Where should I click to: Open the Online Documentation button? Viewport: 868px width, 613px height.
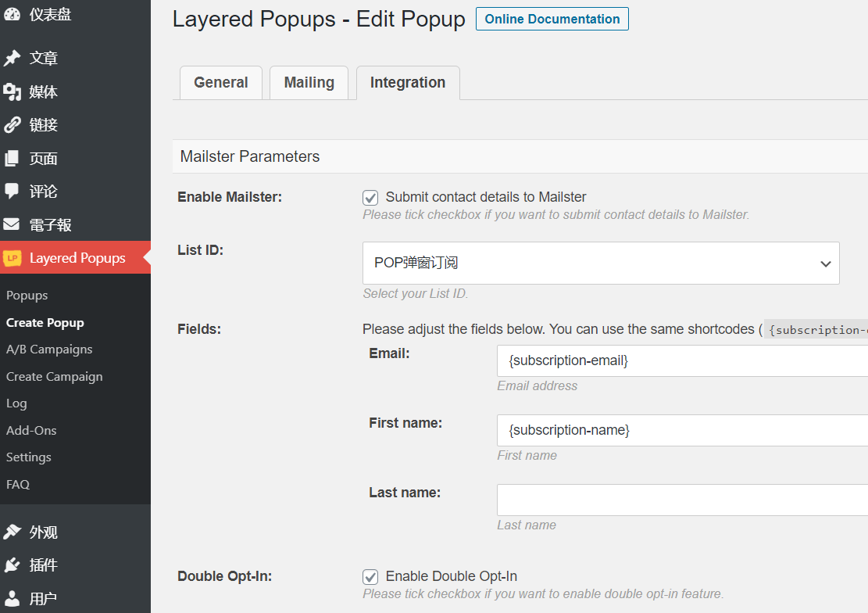click(552, 19)
